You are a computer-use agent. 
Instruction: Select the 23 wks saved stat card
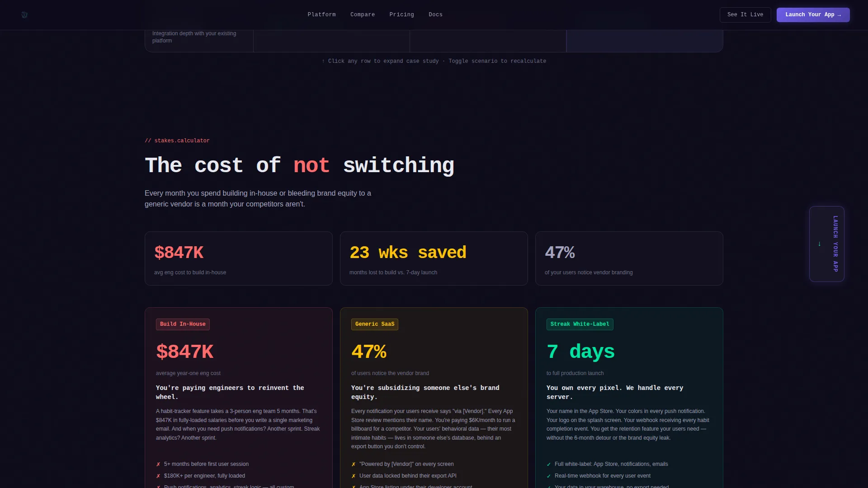[434, 258]
